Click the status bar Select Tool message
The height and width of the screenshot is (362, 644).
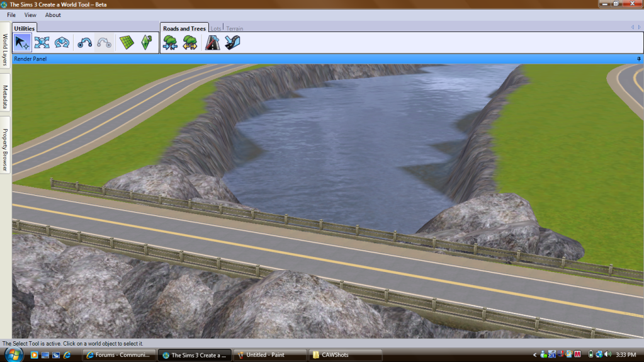(72, 344)
